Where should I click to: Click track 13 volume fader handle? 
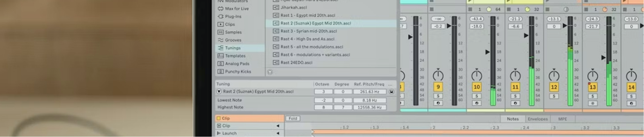click(603, 58)
